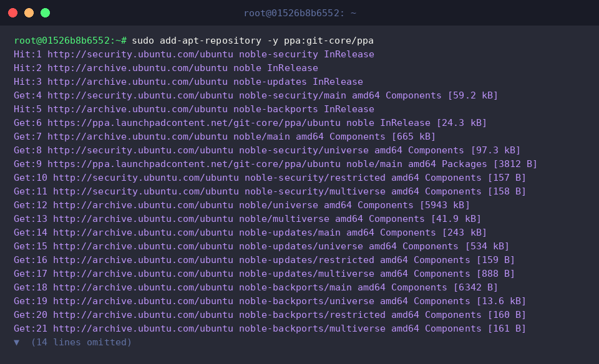The height and width of the screenshot is (364, 599).
Task: Expand the 14 omitted lines triangle
Action: tap(16, 343)
